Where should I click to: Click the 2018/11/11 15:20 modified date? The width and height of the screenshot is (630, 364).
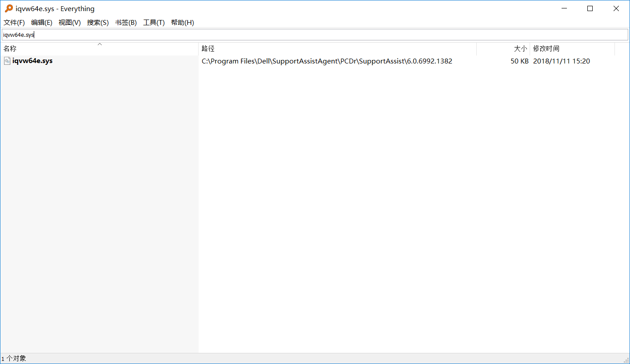click(562, 61)
